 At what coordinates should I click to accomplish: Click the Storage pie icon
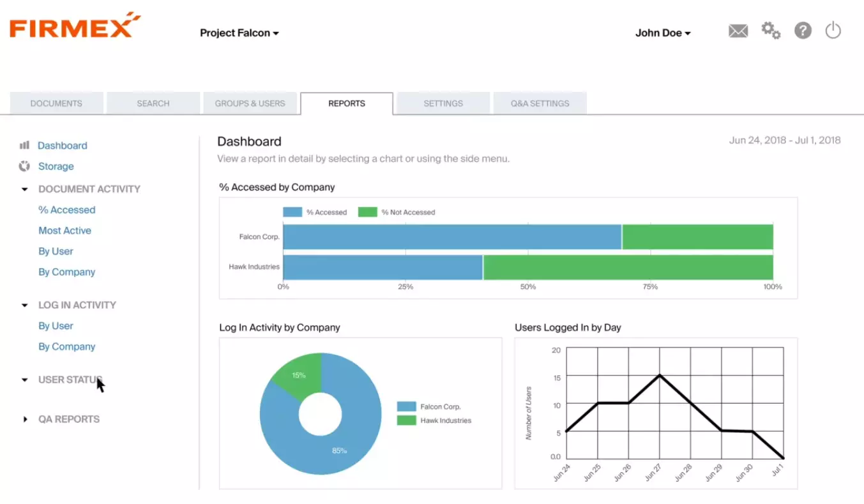coord(24,167)
